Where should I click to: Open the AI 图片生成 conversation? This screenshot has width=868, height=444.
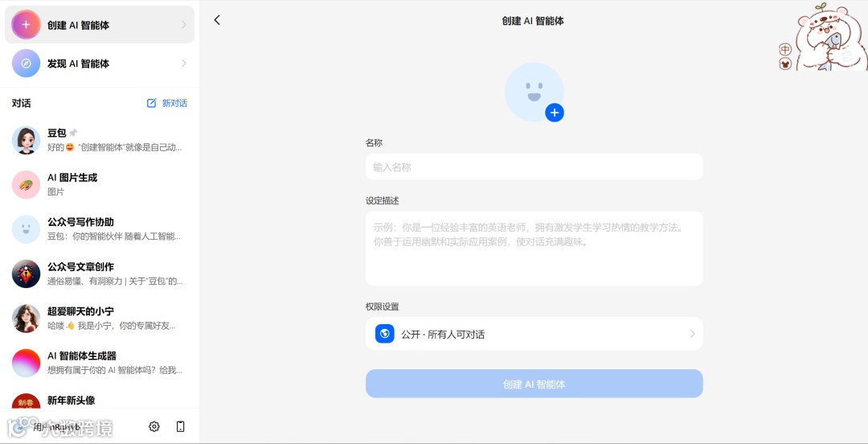(x=100, y=184)
